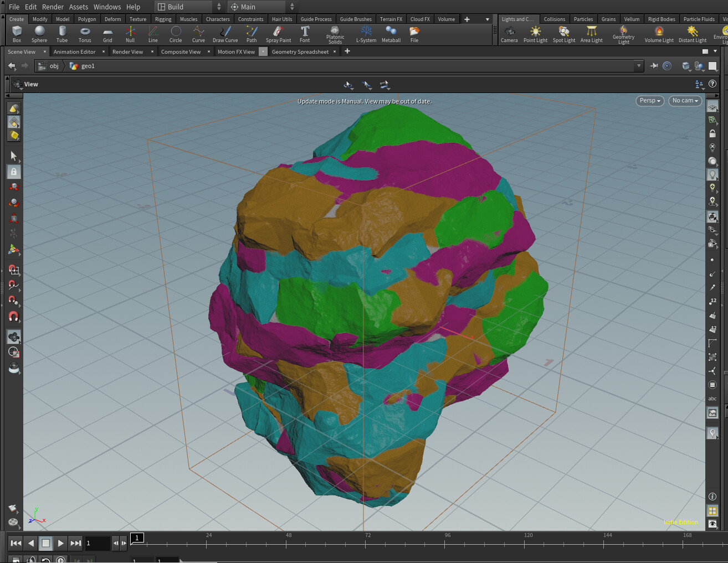Toggle the background image display button
This screenshot has height=563, width=728.
pyautogui.click(x=712, y=413)
